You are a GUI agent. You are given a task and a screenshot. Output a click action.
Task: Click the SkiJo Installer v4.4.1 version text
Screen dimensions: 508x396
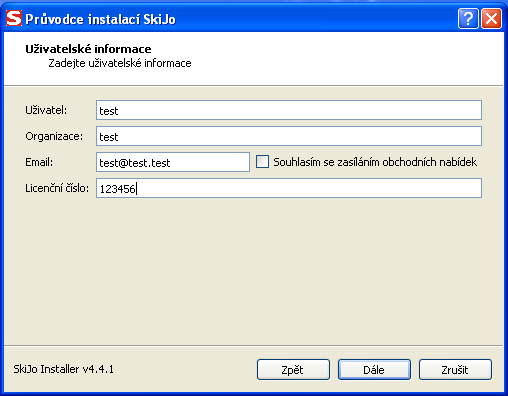64,369
